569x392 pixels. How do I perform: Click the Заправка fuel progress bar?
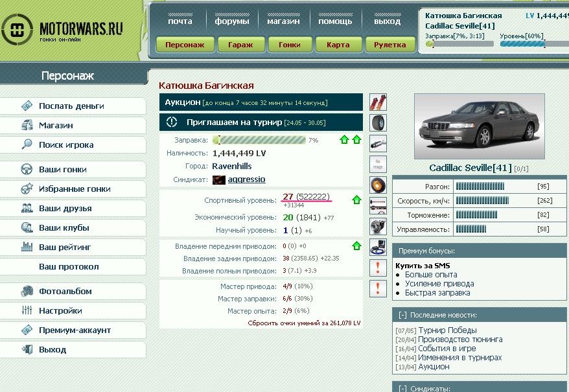(x=259, y=140)
